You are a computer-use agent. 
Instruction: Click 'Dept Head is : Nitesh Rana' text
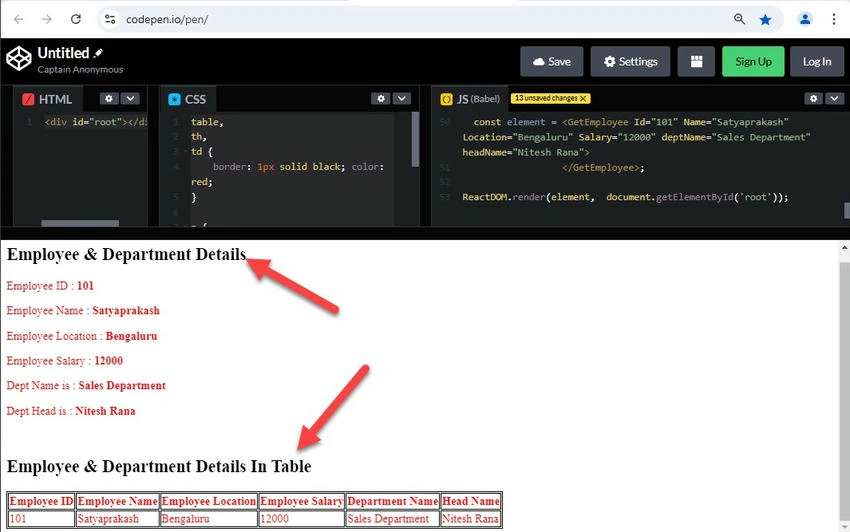click(x=71, y=411)
